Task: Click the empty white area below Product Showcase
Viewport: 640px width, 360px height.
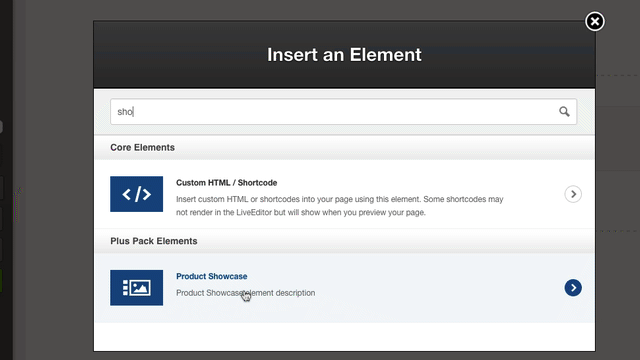Action: (344, 337)
